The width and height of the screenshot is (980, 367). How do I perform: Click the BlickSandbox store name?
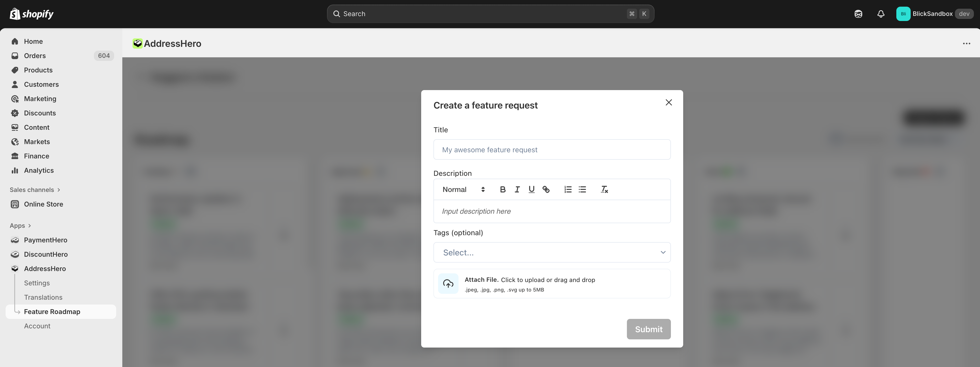932,14
